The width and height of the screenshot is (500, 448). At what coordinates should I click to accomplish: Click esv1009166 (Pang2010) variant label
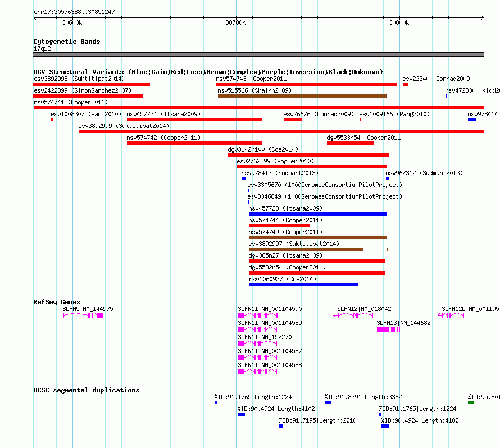pyautogui.click(x=394, y=114)
